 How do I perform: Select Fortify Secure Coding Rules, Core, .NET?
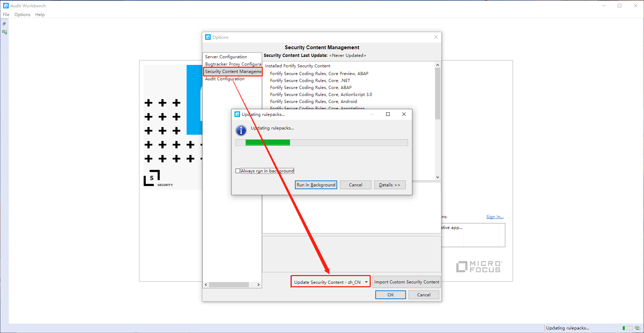pyautogui.click(x=310, y=81)
